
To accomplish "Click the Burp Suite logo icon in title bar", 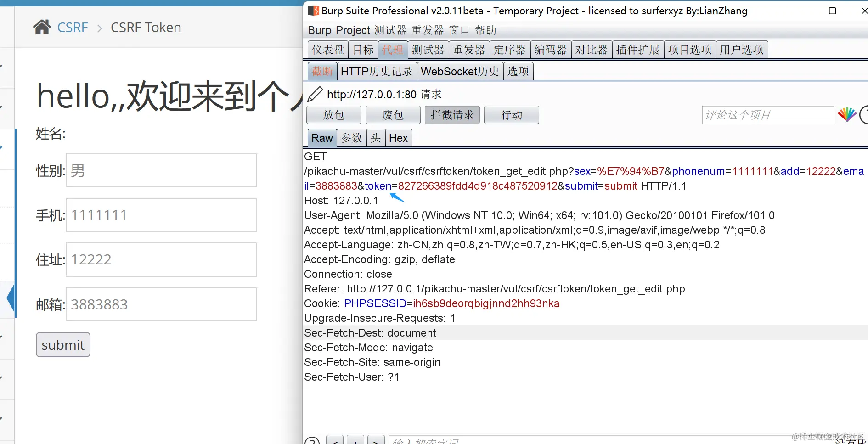I will [313, 11].
